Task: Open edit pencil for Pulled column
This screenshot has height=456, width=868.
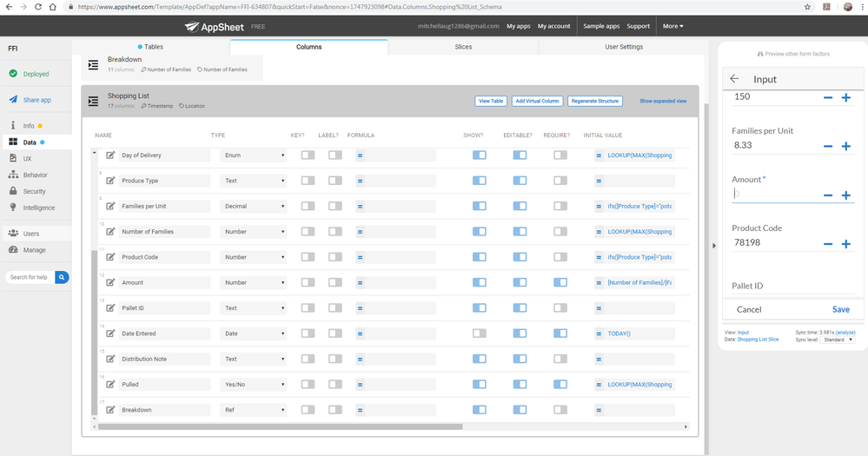Action: pos(110,385)
